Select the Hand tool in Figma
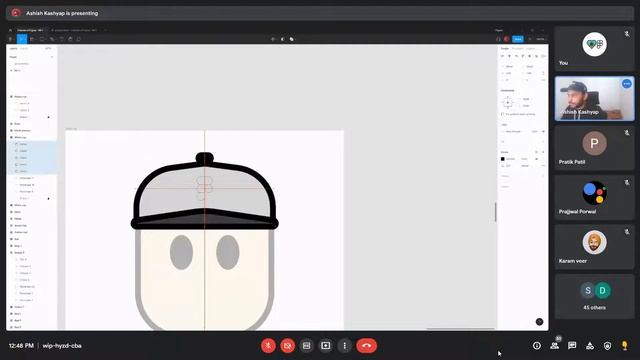The height and width of the screenshot is (360, 640). coord(70,39)
